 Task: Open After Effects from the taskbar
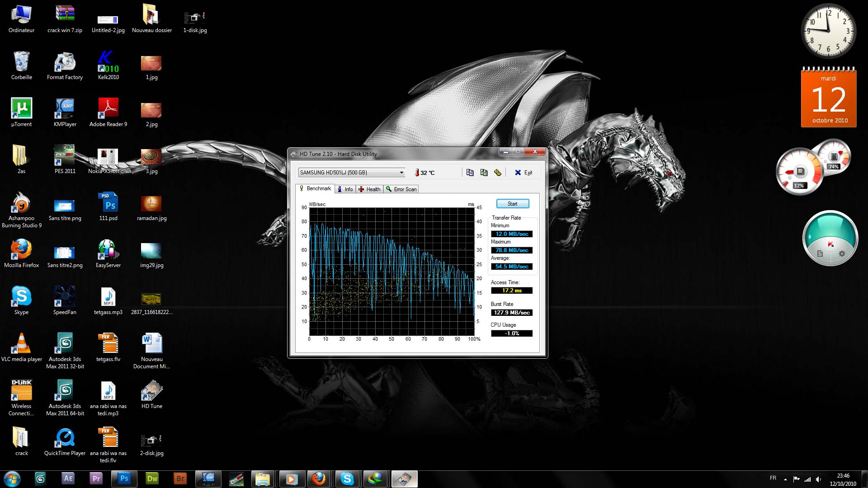coord(68,479)
